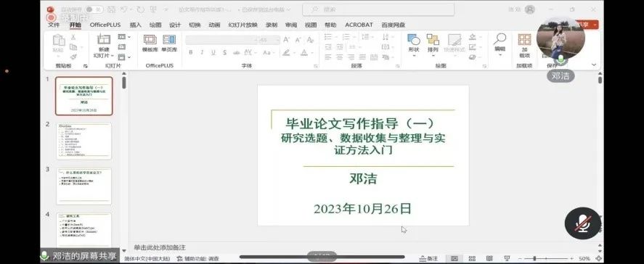Click the 新建幻灯片 (New Slide) icon
644x264 pixels.
(x=103, y=40)
